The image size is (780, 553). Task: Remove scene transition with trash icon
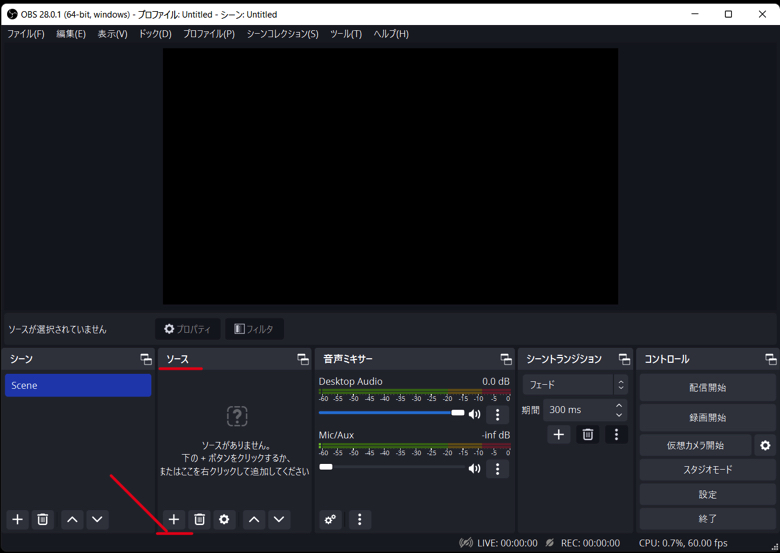pos(587,434)
